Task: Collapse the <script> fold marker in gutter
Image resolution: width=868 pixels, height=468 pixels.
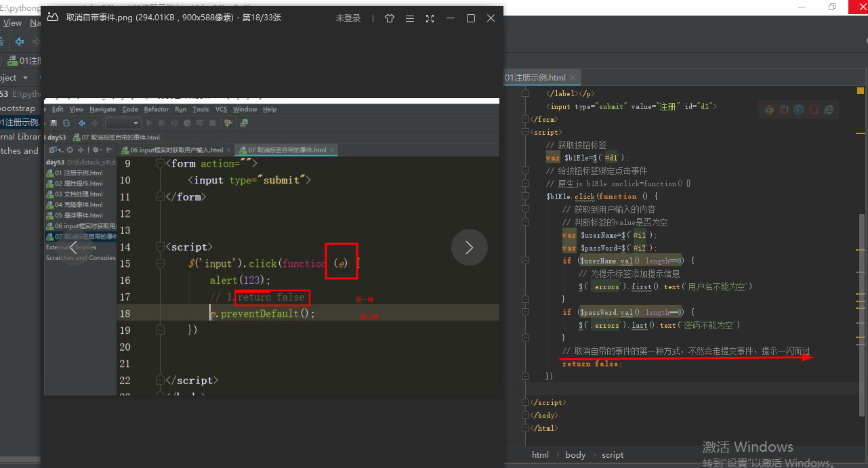Action: 525,132
